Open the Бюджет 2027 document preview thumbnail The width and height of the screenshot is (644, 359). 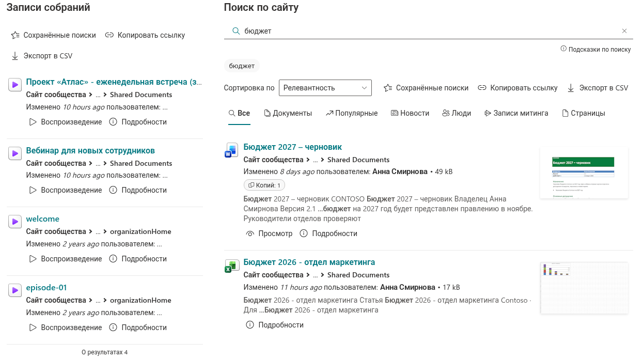click(584, 173)
